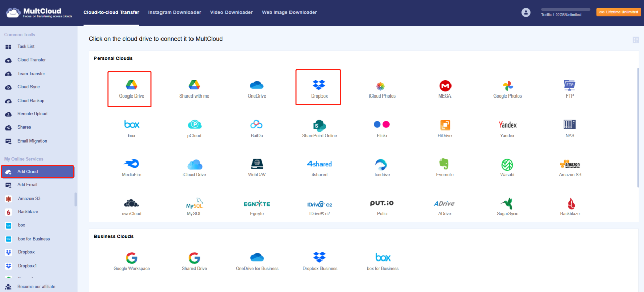Switch to Video Downloader tab
The image size is (644, 292).
231,12
